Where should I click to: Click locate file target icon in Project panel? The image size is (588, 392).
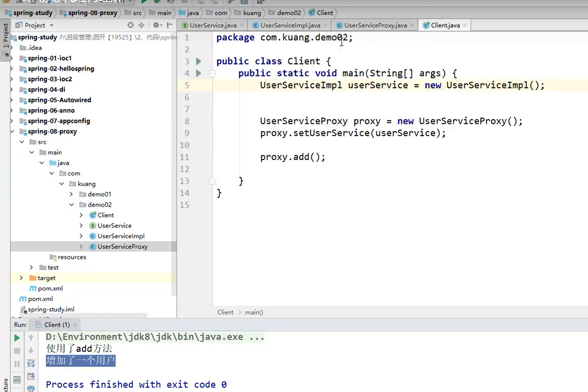[130, 25]
